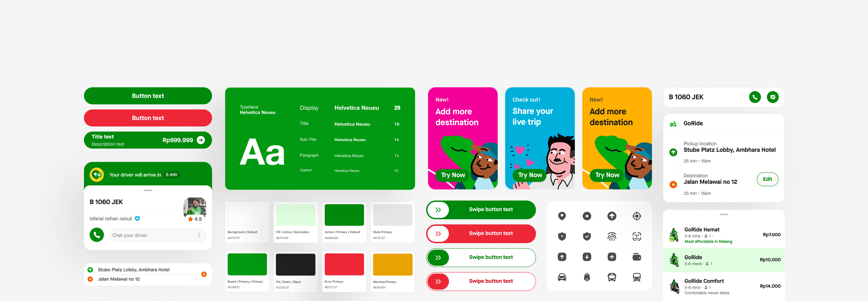Click the Face ID scan icon
Viewport: 868px width, 301px height.
(637, 236)
